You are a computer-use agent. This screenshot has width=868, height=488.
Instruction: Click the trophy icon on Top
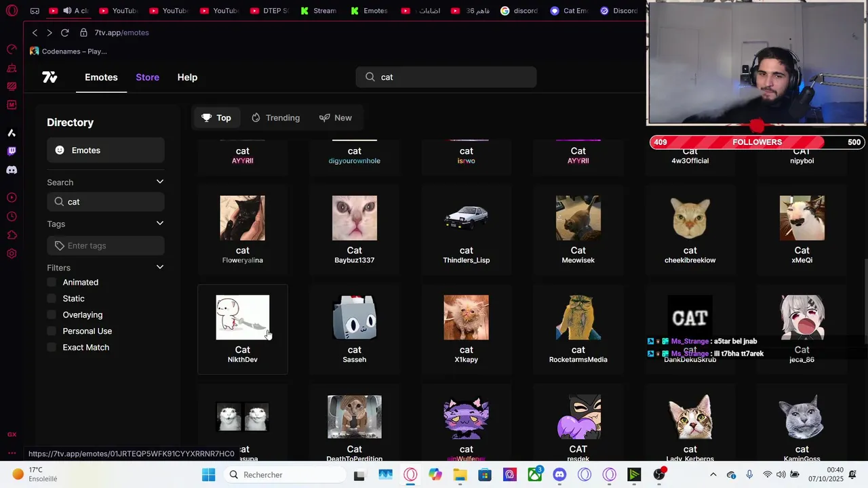[207, 118]
